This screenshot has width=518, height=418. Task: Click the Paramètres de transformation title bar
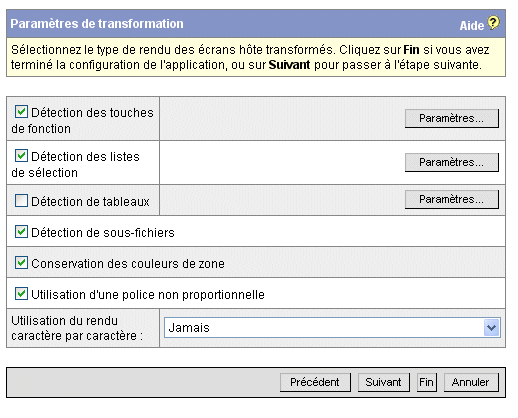pos(256,24)
